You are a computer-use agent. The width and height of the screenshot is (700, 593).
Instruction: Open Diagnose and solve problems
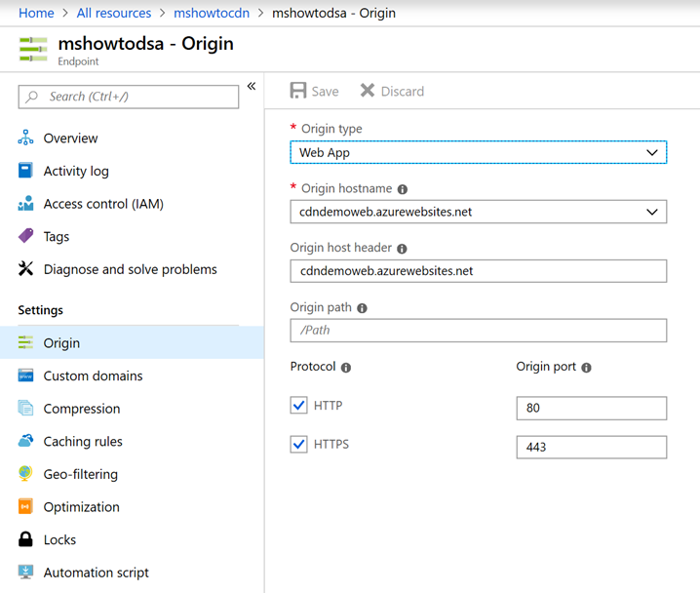[x=132, y=269]
